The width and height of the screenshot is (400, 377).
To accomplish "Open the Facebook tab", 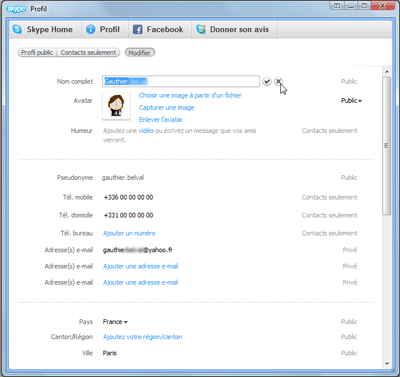I will click(x=159, y=30).
